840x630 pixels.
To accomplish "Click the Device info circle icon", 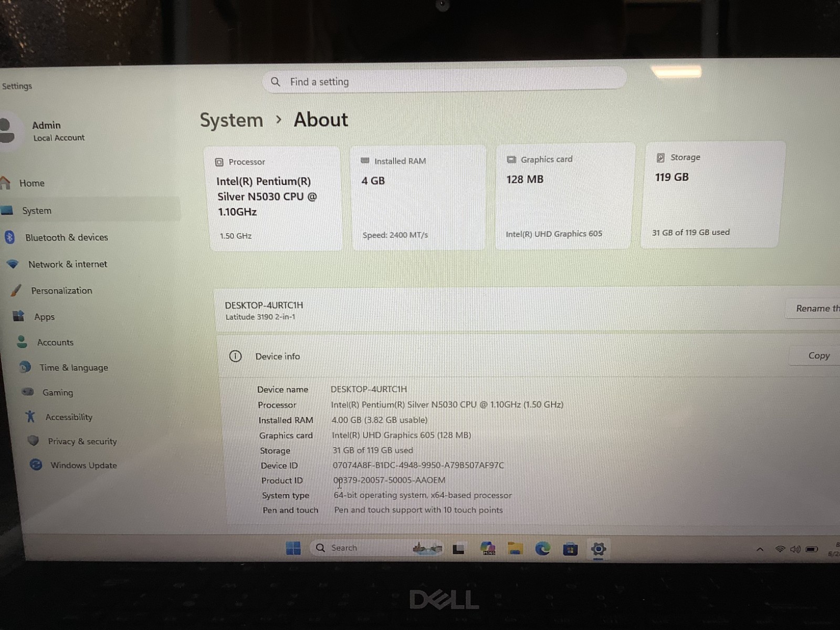I will click(x=235, y=356).
